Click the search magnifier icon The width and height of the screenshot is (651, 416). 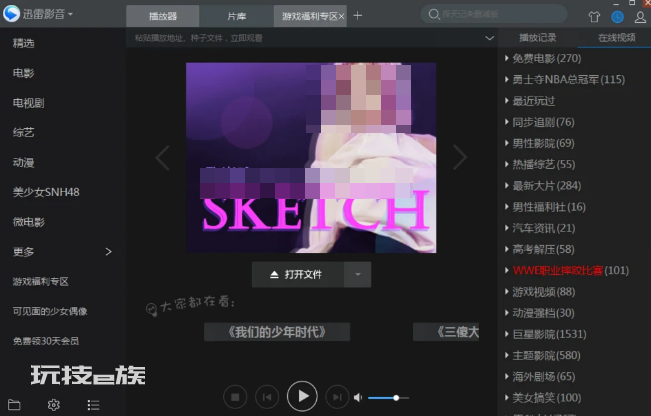tap(433, 14)
